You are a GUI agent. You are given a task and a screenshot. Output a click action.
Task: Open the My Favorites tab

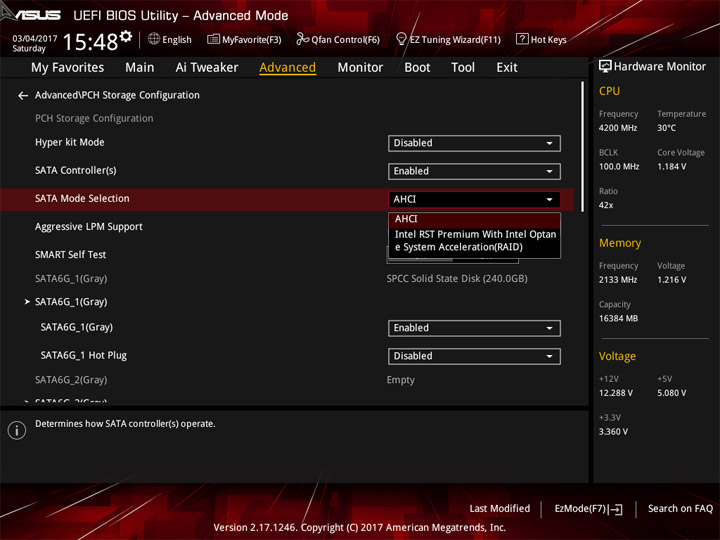pyautogui.click(x=68, y=68)
